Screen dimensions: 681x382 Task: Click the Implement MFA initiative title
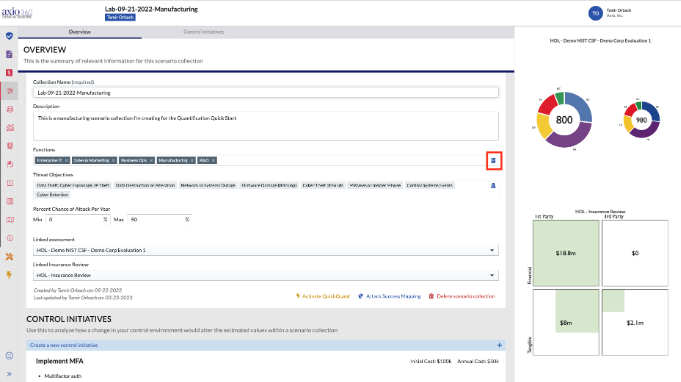pyautogui.click(x=60, y=361)
